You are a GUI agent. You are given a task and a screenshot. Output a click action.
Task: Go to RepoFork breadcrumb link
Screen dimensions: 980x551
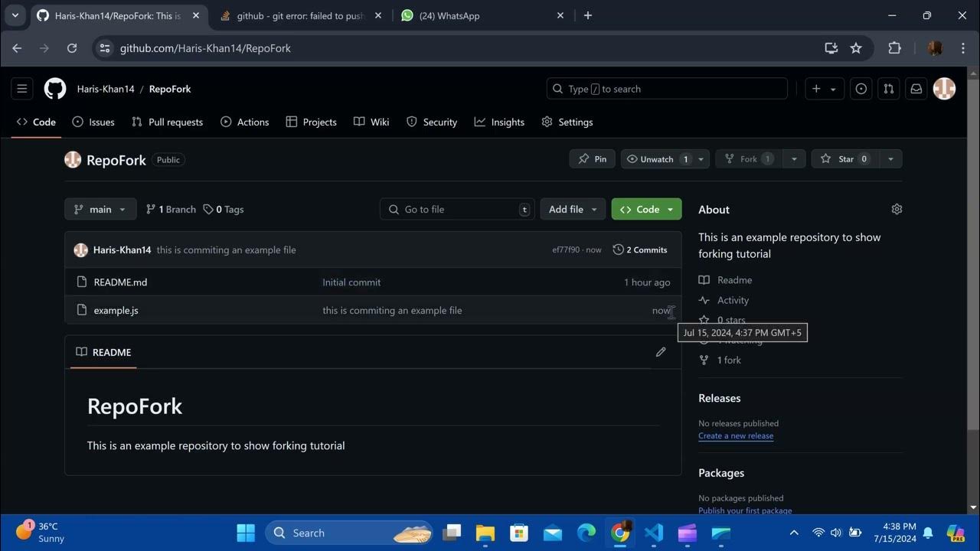(170, 89)
